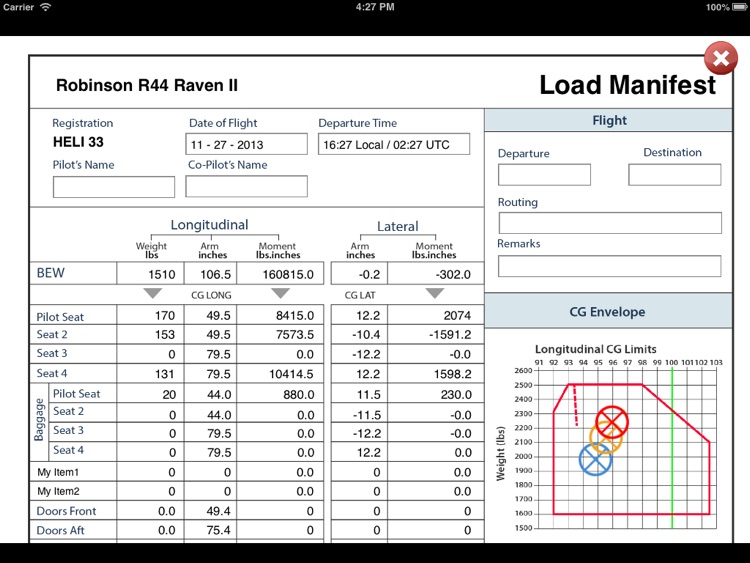750x563 pixels.
Task: Edit Baggage Seat 4 weight value
Action: (x=150, y=452)
